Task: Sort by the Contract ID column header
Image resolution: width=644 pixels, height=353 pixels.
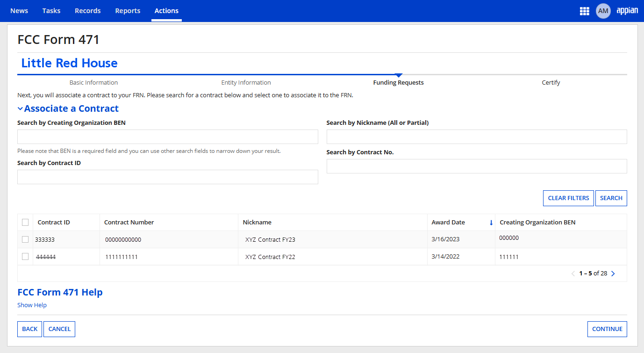Action: click(x=54, y=223)
